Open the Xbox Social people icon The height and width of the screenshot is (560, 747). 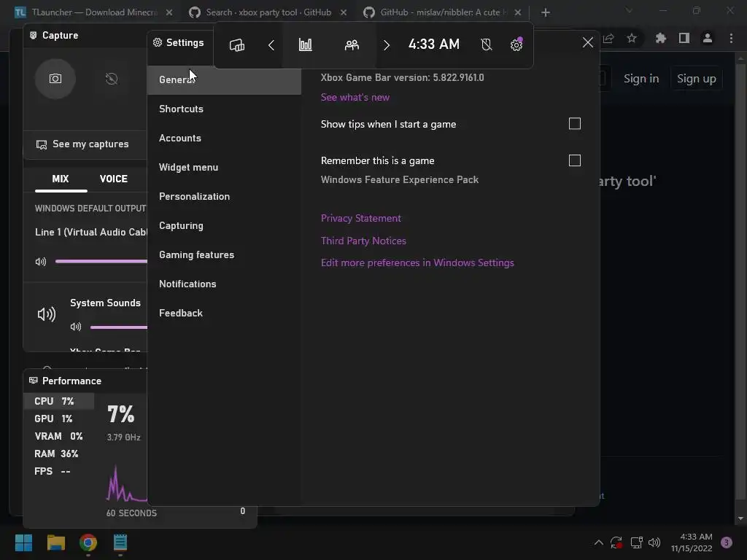point(352,44)
